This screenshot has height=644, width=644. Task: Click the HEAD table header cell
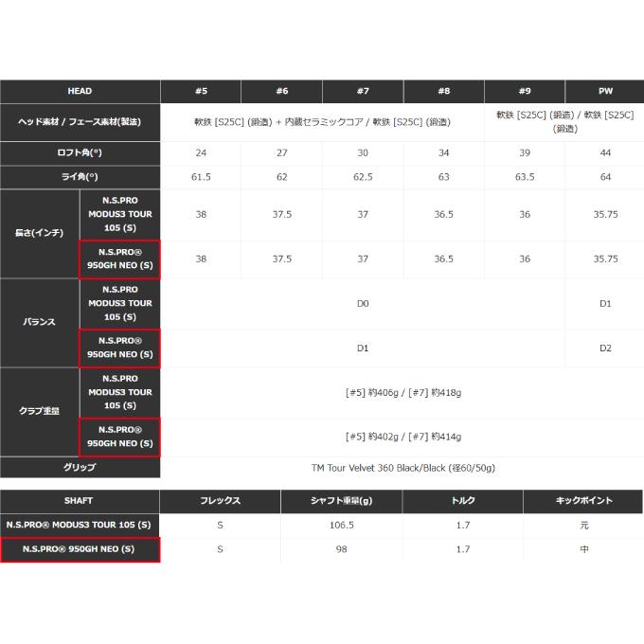pos(80,91)
